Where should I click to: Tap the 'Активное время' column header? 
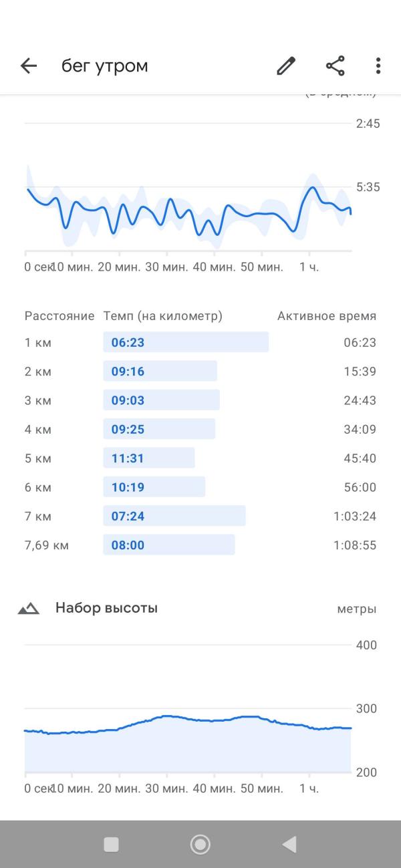327,316
